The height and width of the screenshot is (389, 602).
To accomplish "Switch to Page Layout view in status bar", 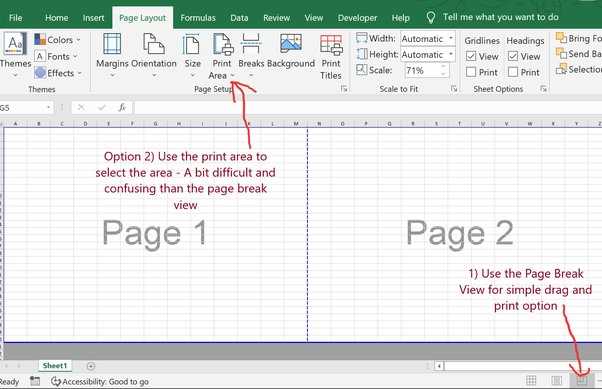I will coord(556,381).
